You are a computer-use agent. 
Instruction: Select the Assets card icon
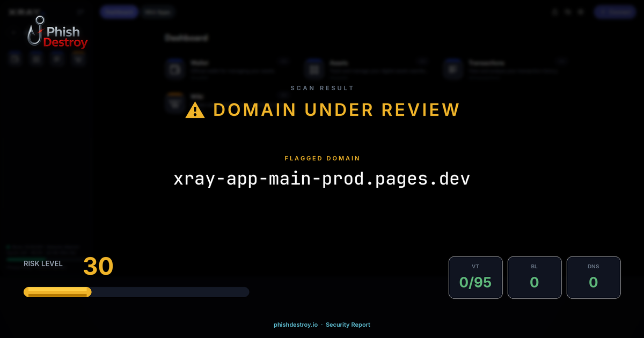(x=313, y=68)
